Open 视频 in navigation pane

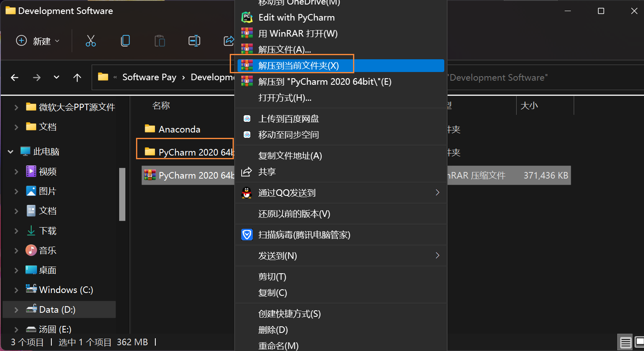(41, 171)
